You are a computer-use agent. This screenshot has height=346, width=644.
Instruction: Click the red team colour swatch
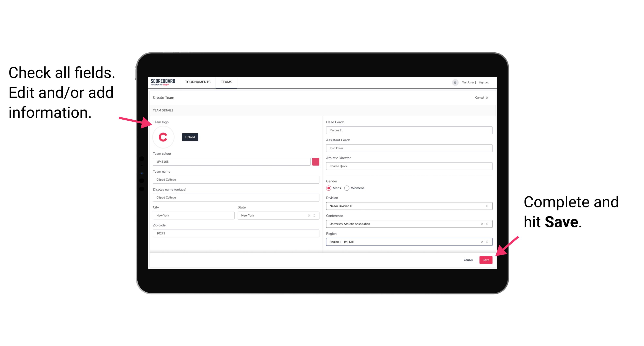[316, 161]
